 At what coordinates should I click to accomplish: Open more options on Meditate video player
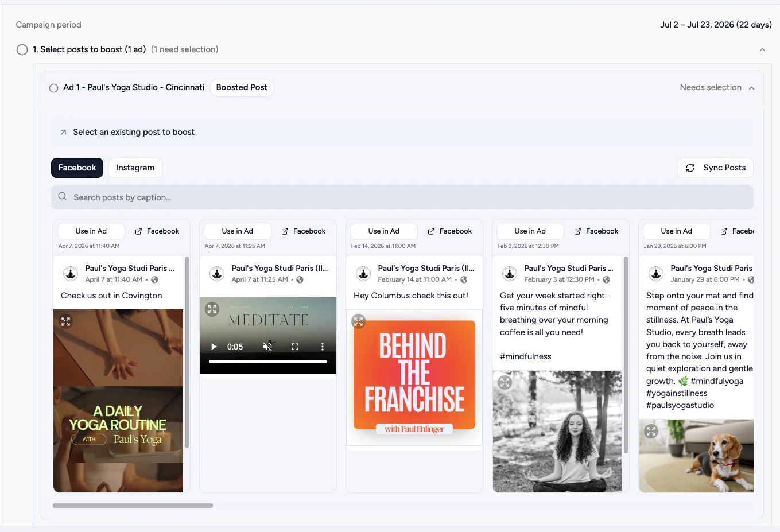(323, 347)
